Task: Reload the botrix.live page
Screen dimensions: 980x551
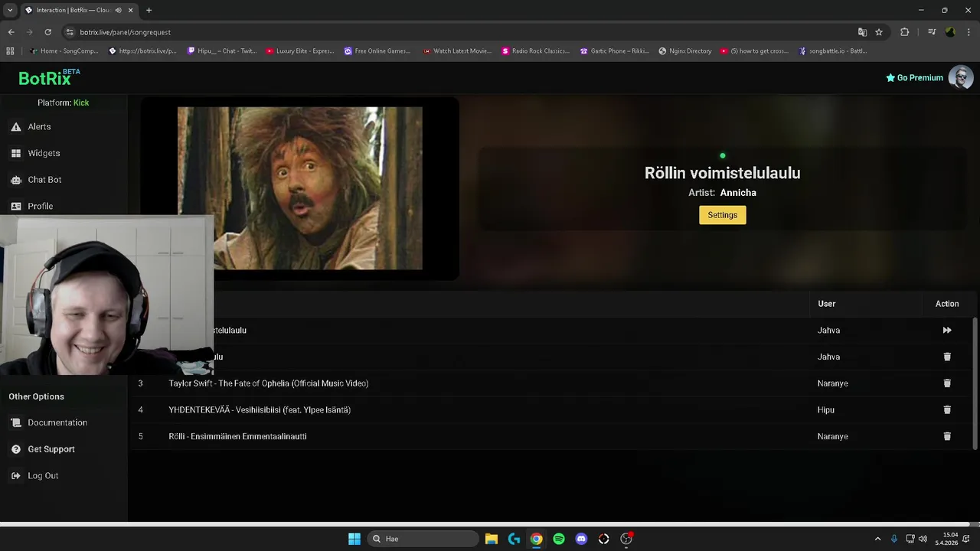Action: 47,32
